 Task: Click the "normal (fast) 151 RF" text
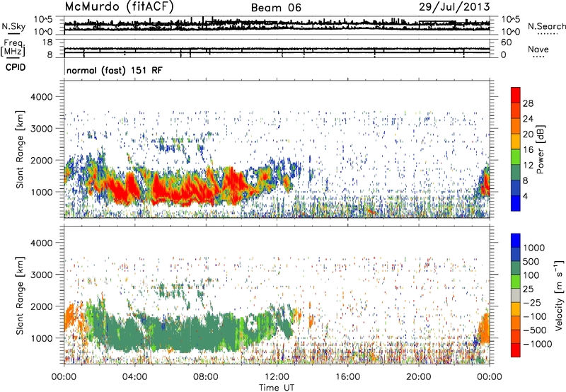coord(115,70)
